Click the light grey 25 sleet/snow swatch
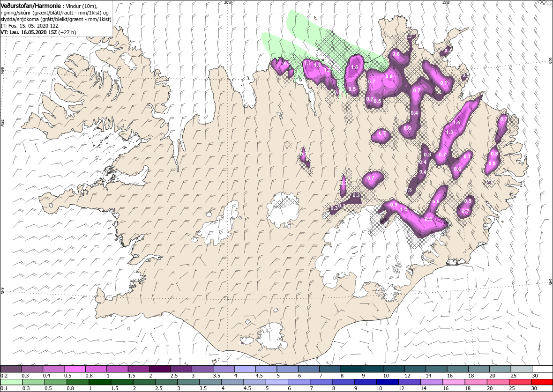The height and width of the screenshot is (392, 553). [x=521, y=369]
